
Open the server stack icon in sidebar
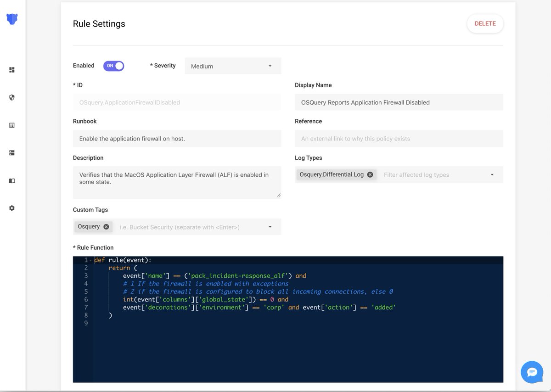[12, 153]
